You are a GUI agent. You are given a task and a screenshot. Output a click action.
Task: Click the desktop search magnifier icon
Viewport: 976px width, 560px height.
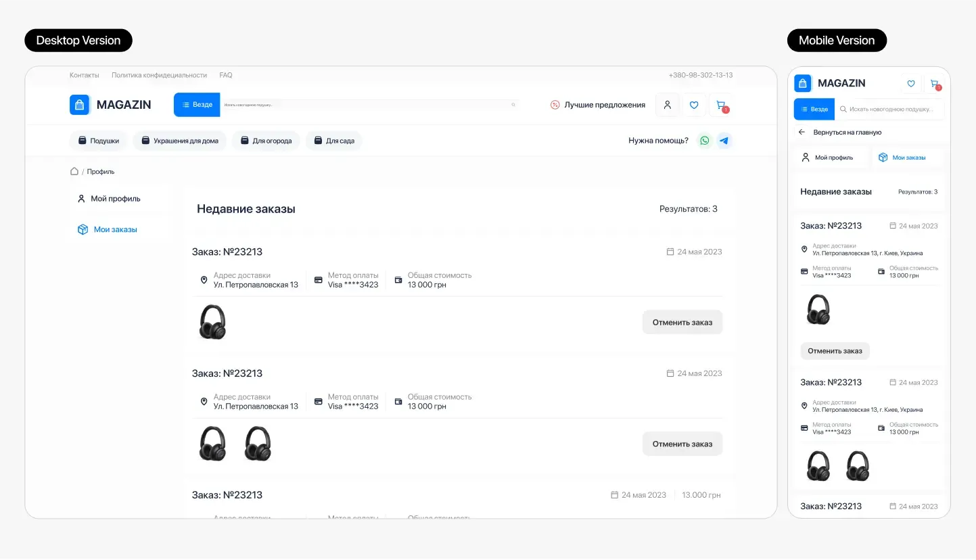pos(513,105)
